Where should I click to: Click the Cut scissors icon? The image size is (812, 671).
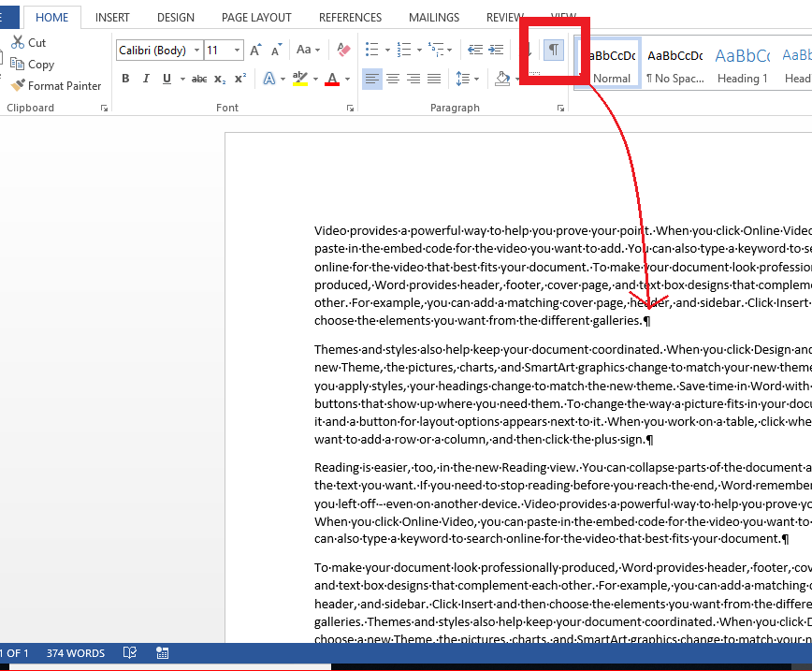click(x=18, y=42)
